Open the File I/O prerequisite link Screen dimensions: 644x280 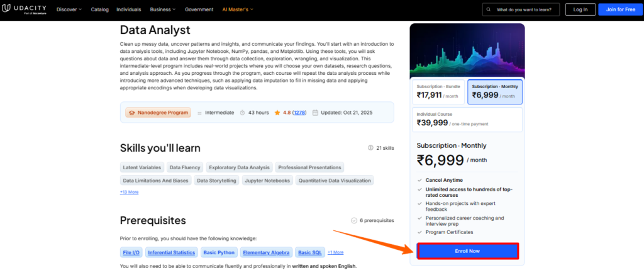pyautogui.click(x=131, y=252)
